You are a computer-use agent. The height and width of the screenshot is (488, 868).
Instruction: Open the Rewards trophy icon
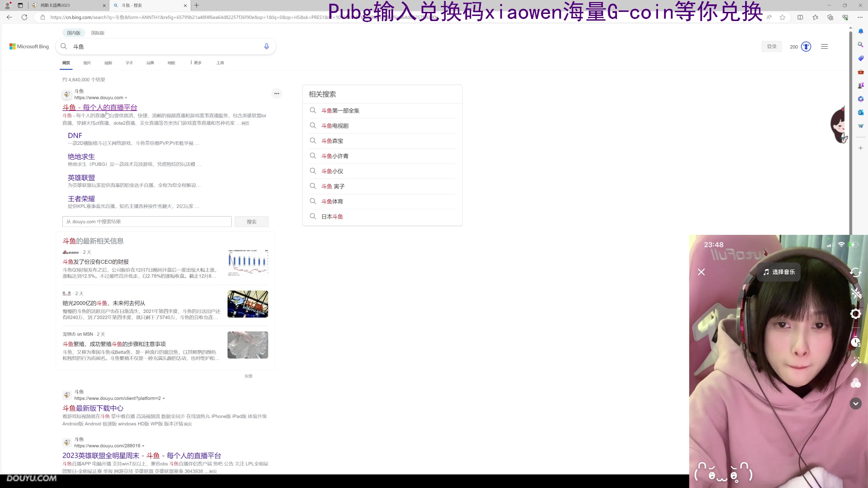pyautogui.click(x=806, y=46)
